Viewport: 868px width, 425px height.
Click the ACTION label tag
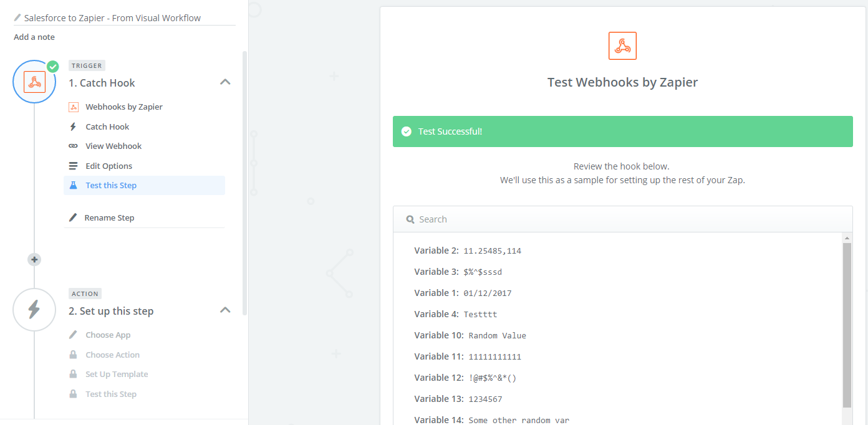(x=85, y=294)
